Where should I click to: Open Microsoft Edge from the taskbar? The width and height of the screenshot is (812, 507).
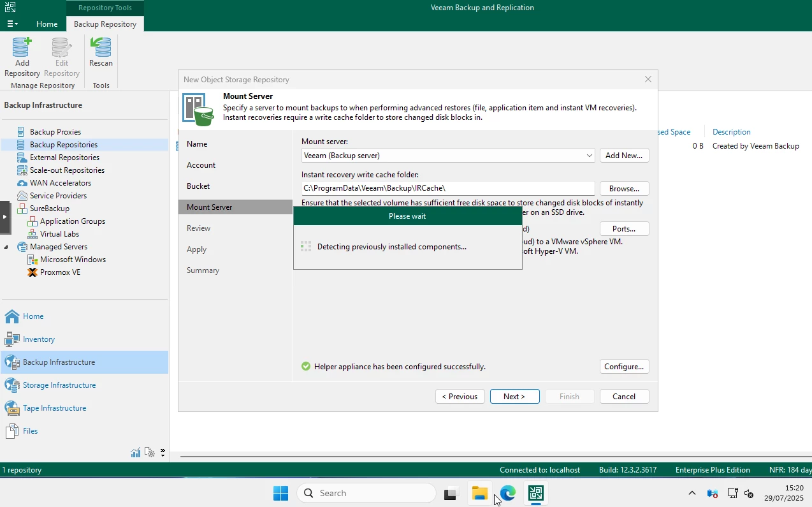(x=507, y=493)
